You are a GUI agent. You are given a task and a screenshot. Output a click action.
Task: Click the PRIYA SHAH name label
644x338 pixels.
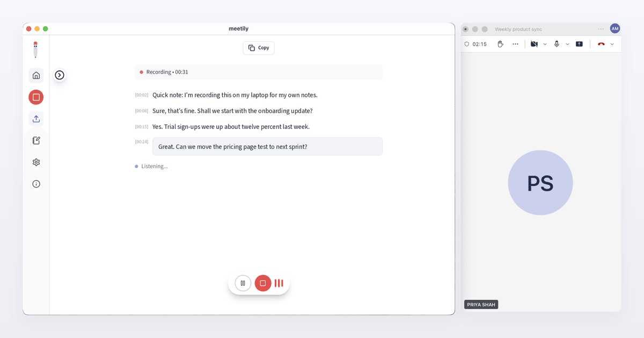tap(481, 305)
